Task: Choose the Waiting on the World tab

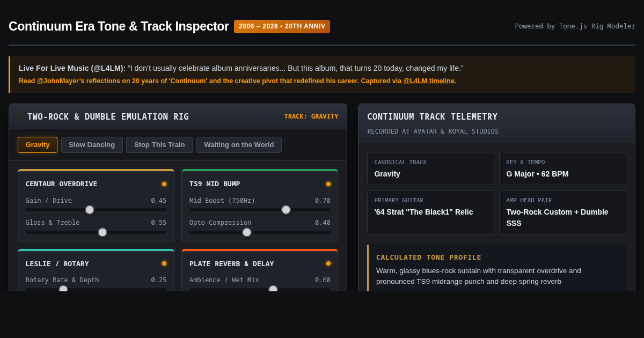Action: [239, 145]
